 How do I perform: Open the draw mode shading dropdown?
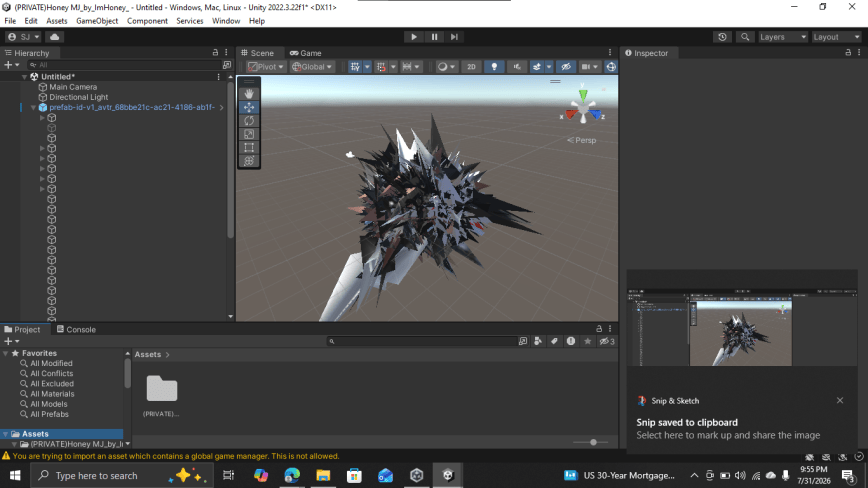pyautogui.click(x=446, y=66)
